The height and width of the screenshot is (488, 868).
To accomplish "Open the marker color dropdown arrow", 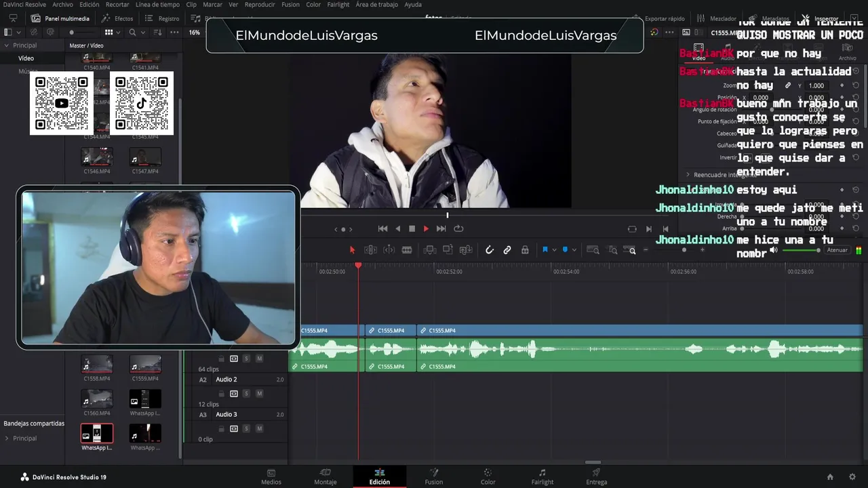I will point(574,250).
